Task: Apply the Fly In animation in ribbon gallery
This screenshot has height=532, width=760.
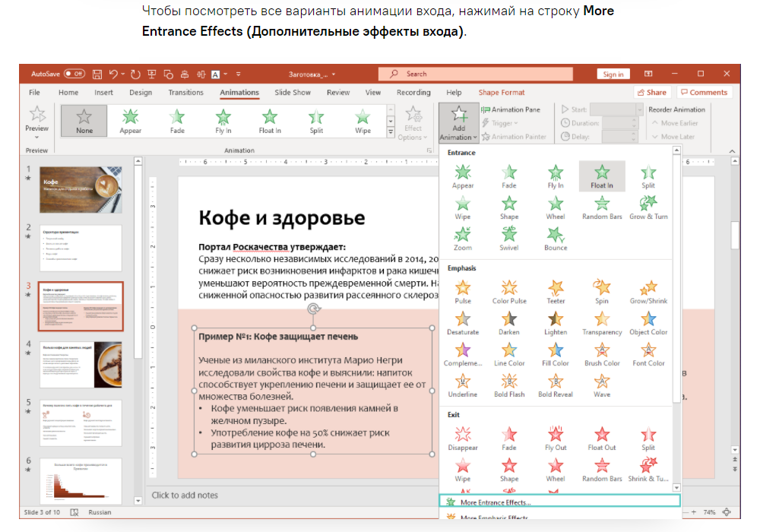Action: coord(223,121)
